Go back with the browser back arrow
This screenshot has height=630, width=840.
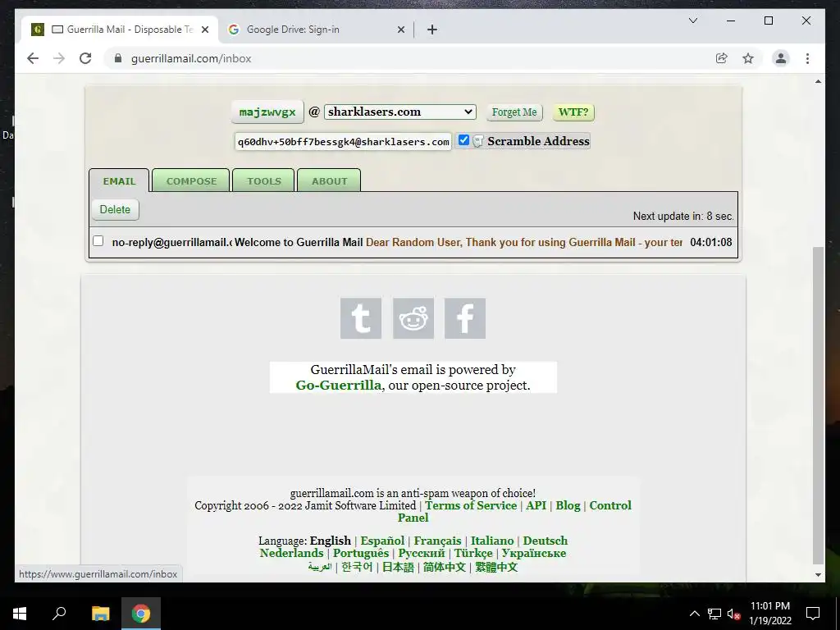tap(33, 58)
